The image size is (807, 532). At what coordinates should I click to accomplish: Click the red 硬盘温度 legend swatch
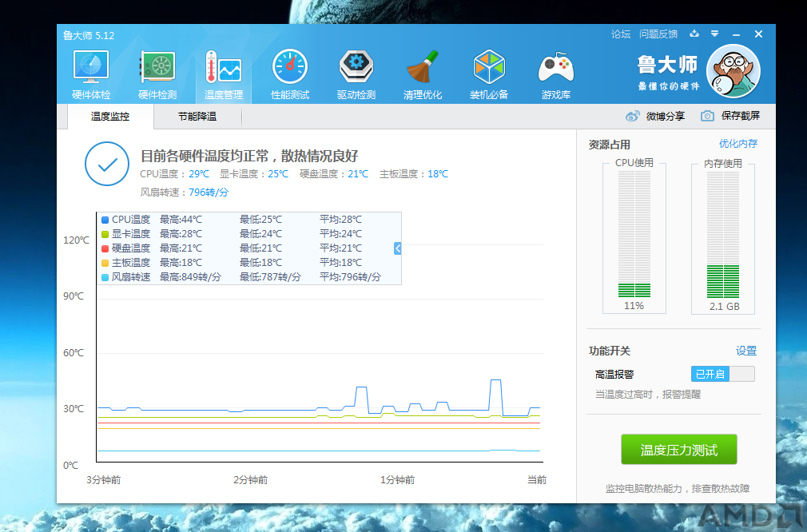(x=105, y=249)
